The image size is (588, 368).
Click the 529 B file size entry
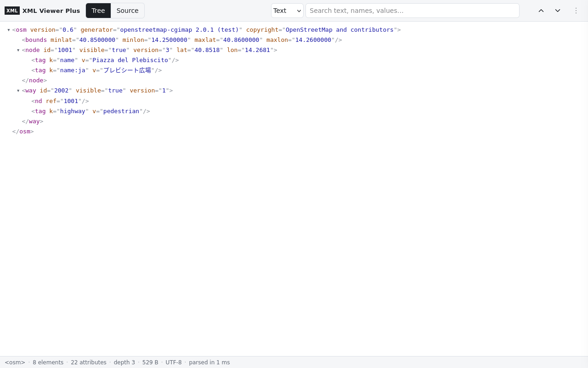[150, 362]
